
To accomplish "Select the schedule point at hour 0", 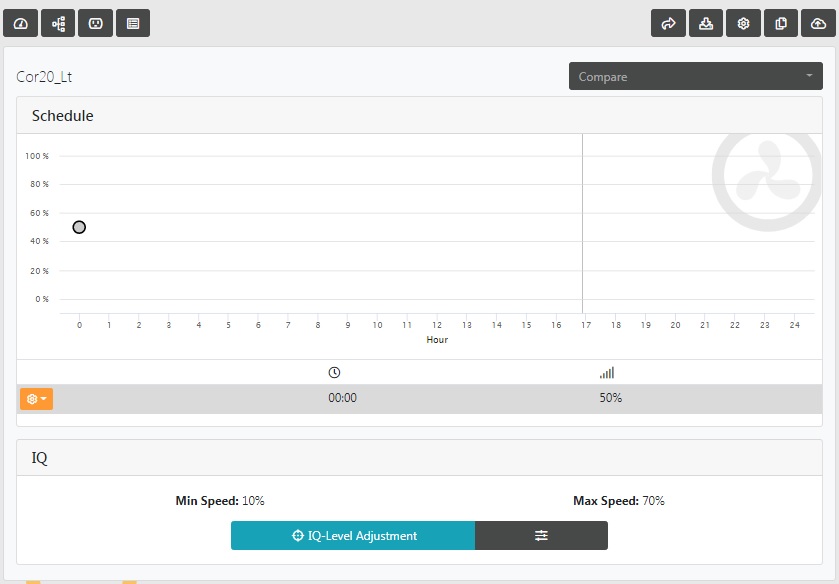I will (79, 227).
